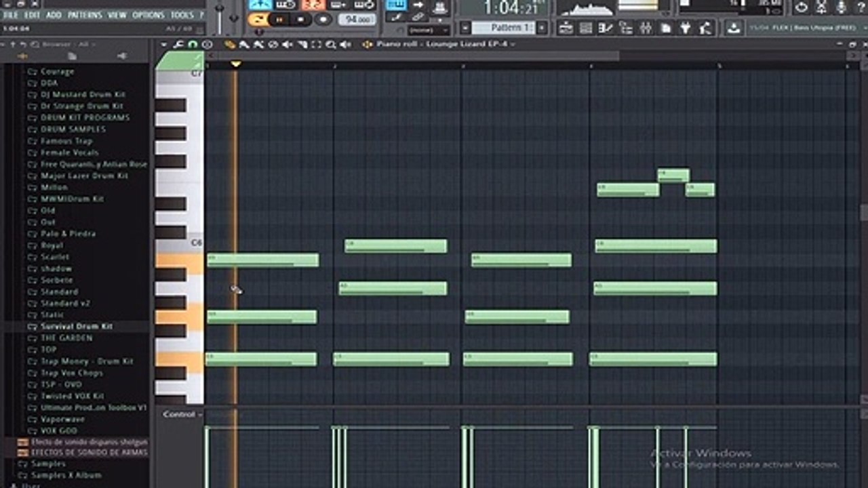Select the Delete tool in piano roll toolbar
Viewport: 868px width, 488px height.
click(x=273, y=45)
